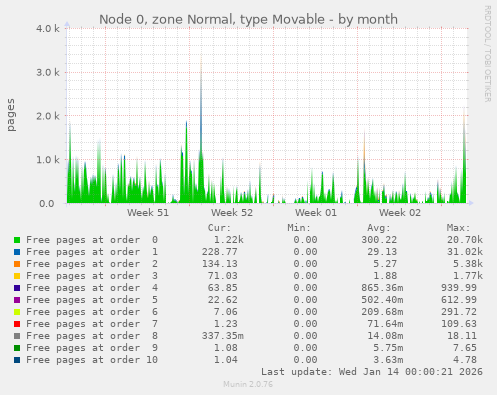Click the average value 3.63m

[x=388, y=360]
